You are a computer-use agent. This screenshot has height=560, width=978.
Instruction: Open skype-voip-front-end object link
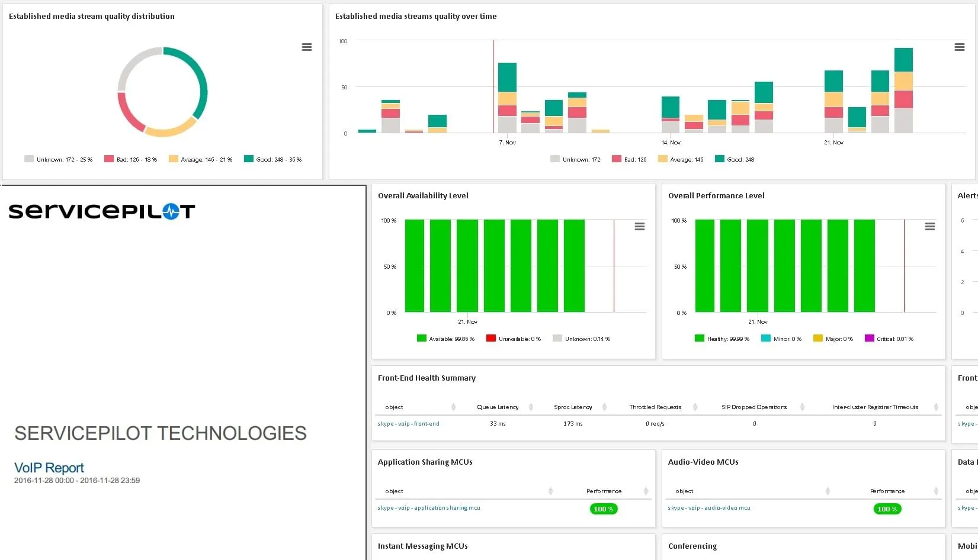point(409,424)
